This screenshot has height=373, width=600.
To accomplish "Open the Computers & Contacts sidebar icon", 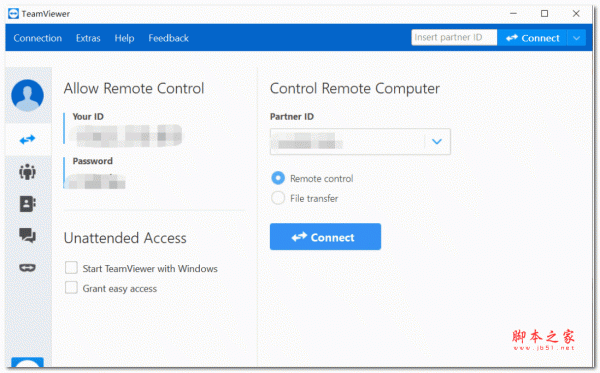I will [x=28, y=204].
